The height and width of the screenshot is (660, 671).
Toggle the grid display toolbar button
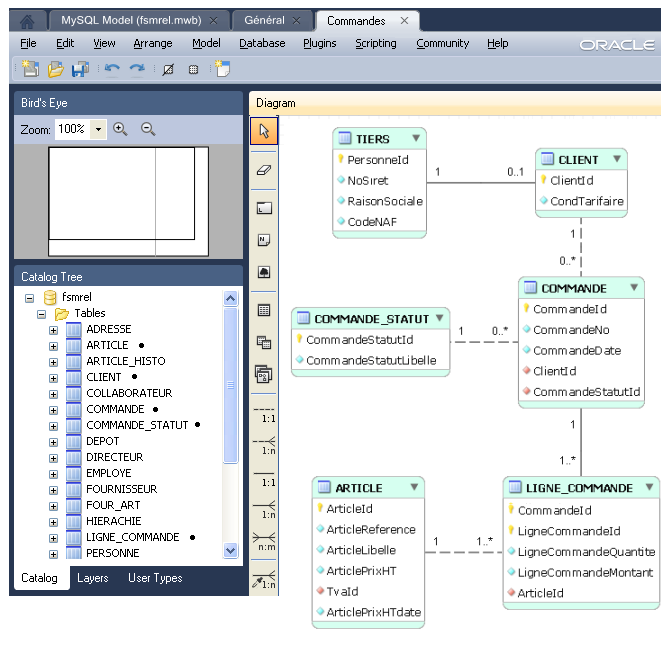click(193, 69)
